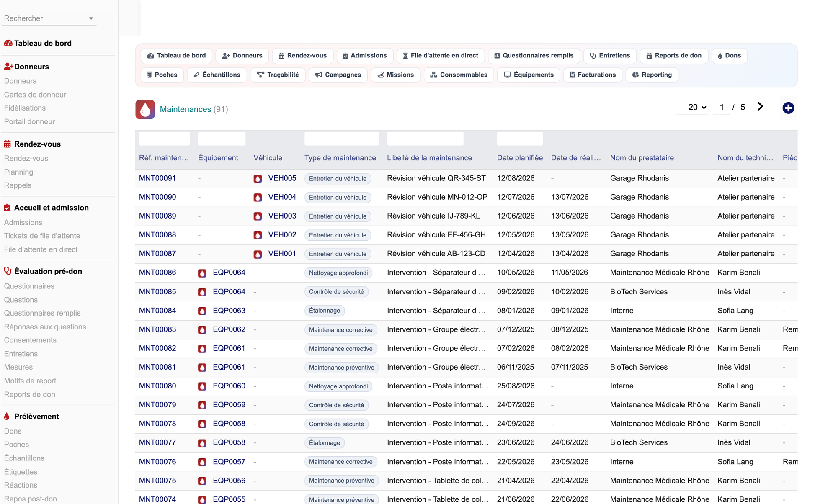Click the equipment icon beside EQP0059
The image size is (815, 504).
(202, 405)
